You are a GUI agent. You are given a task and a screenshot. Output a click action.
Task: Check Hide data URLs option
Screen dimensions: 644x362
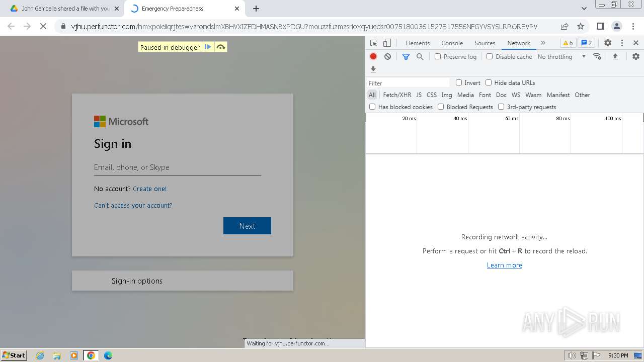coord(489,82)
